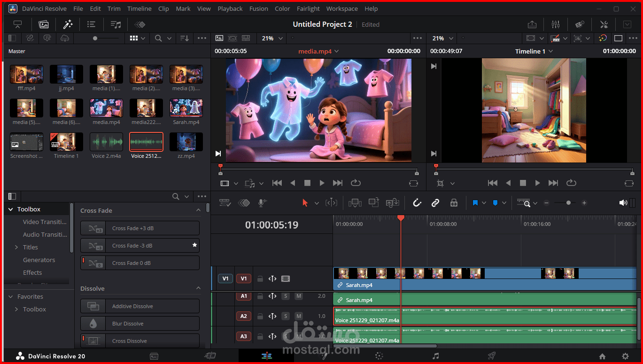
Task: Select Audio Transitions in the Toolbox
Action: [45, 234]
